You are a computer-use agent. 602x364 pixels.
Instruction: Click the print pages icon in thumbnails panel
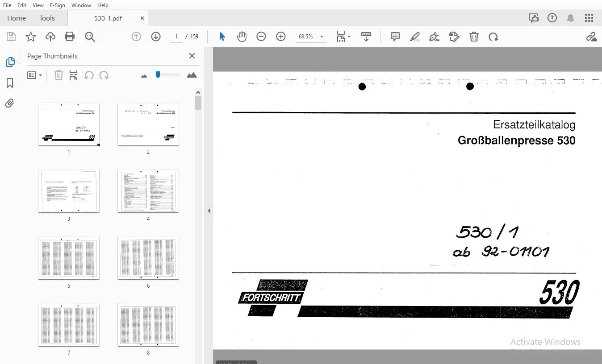[74, 75]
